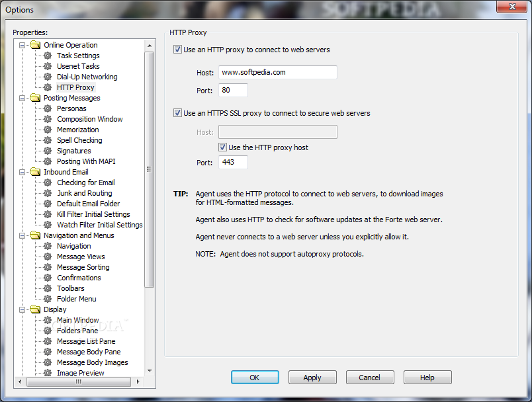
Task: Open Message Body Pane settings
Action: point(89,352)
